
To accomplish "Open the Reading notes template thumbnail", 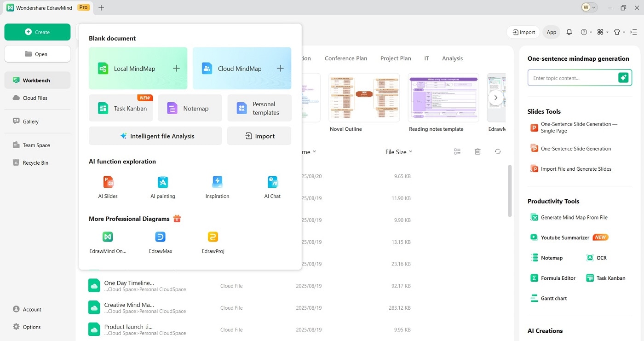I will pos(443,98).
